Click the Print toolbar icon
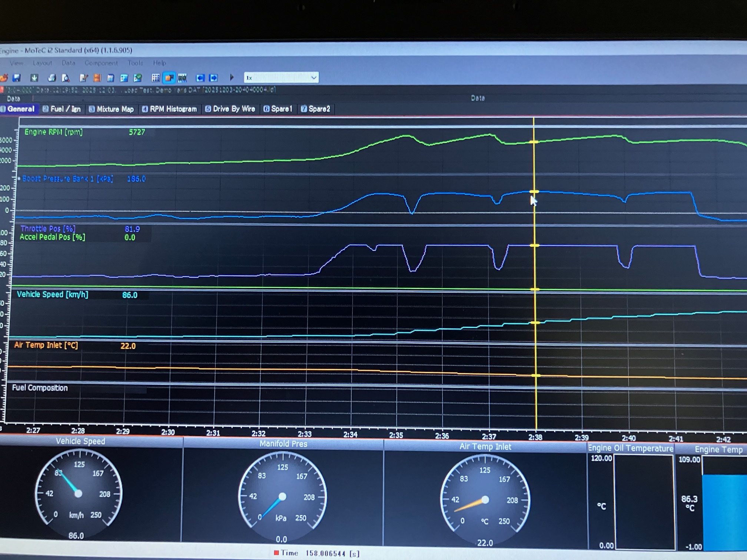747x560 pixels. tap(52, 78)
